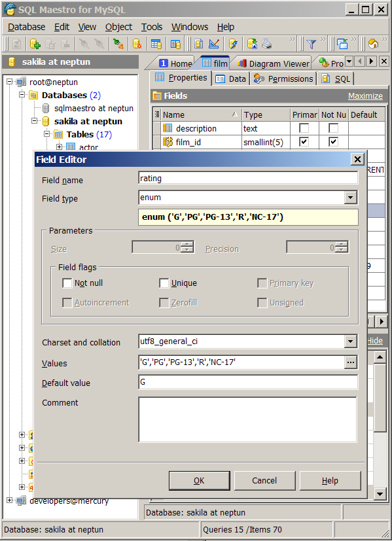Click the Autoincrement checkbox
This screenshot has height=541, width=392.
[67, 303]
